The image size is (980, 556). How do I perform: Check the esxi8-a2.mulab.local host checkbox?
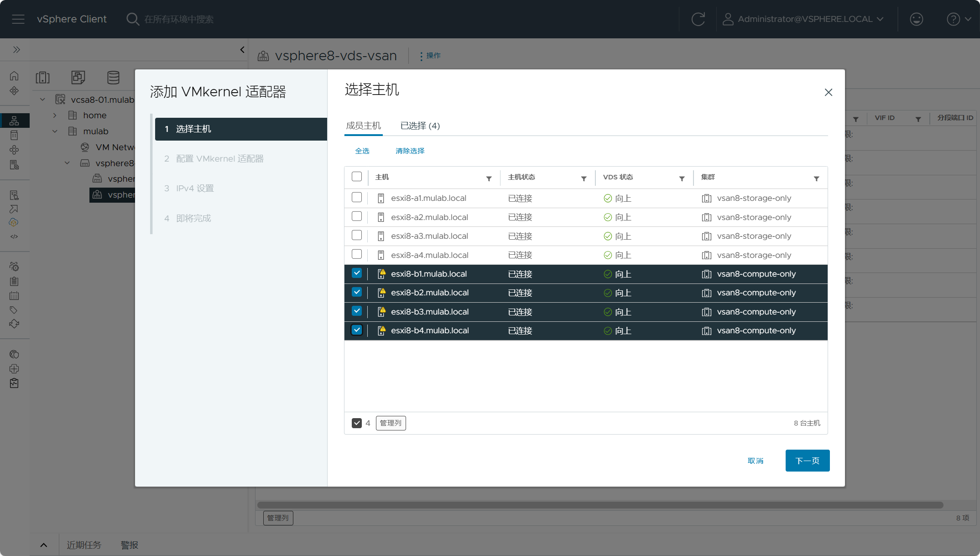click(357, 216)
